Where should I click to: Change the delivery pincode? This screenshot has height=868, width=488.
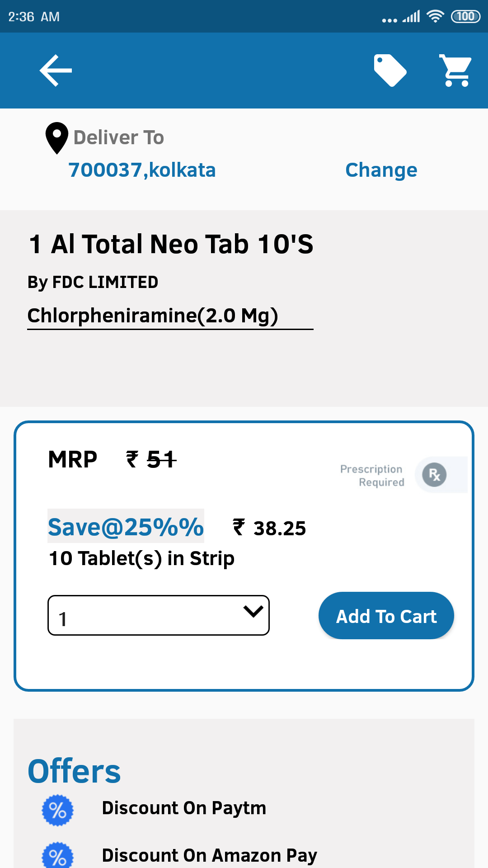381,170
